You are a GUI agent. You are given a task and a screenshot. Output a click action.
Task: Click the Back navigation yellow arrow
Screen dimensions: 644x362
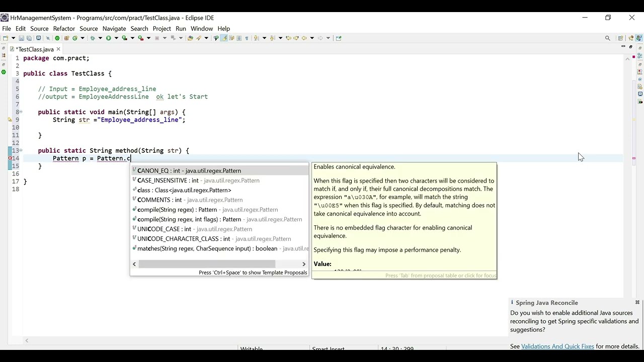pyautogui.click(x=304, y=38)
